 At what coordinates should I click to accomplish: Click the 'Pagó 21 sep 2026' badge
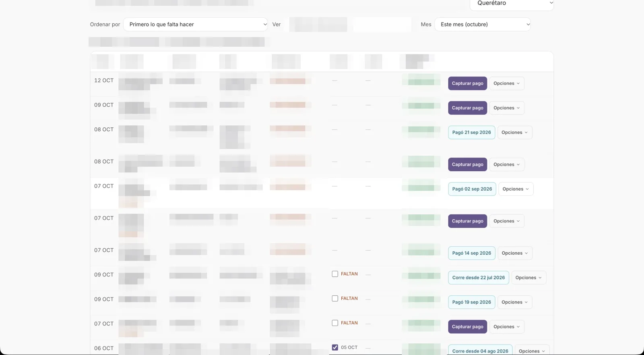pyautogui.click(x=471, y=133)
